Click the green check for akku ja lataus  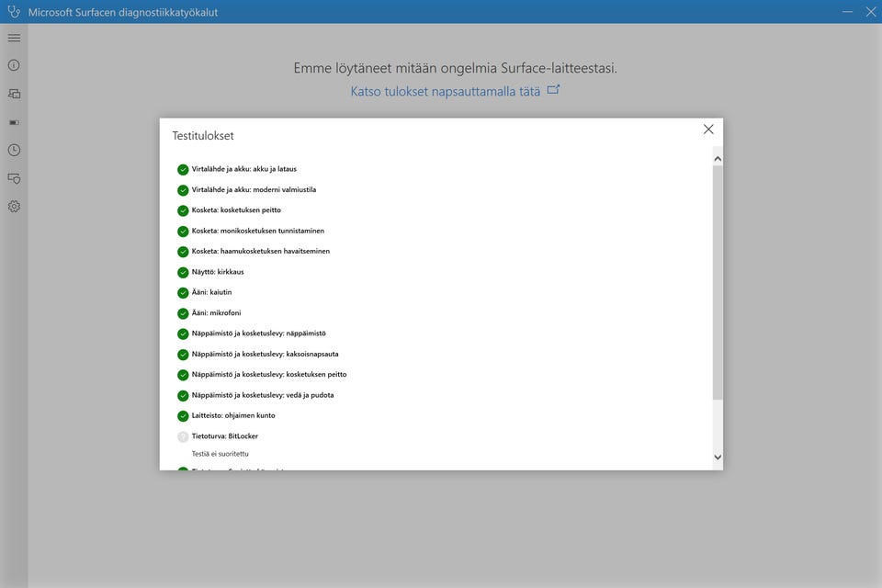(183, 169)
